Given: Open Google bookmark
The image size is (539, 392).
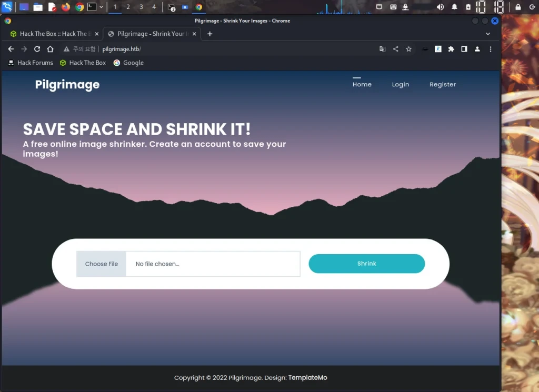Looking at the screenshot, I should (x=128, y=63).
